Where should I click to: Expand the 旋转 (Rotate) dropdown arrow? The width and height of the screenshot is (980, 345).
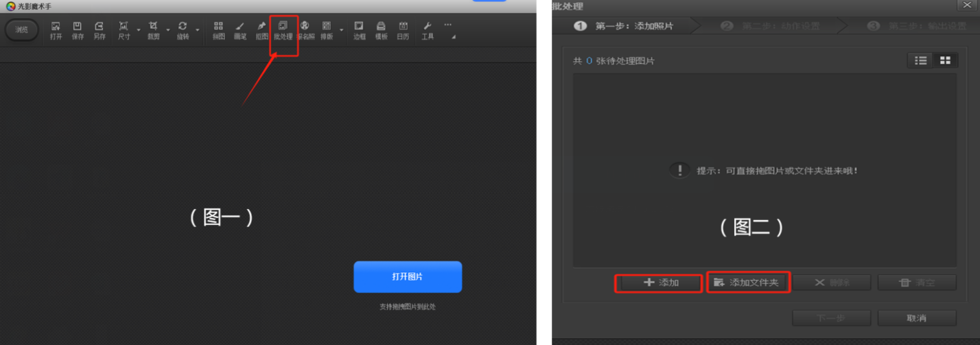(198, 30)
